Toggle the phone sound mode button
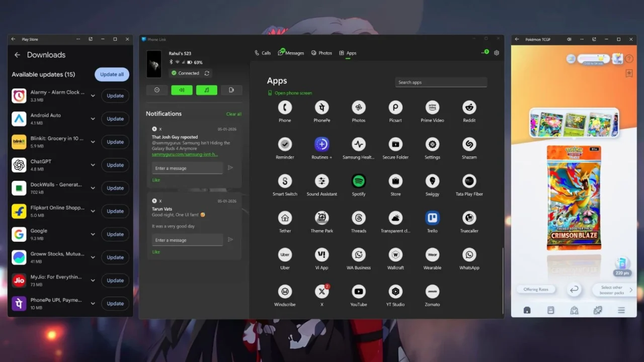Viewport: 644px width, 362px height. [182, 90]
